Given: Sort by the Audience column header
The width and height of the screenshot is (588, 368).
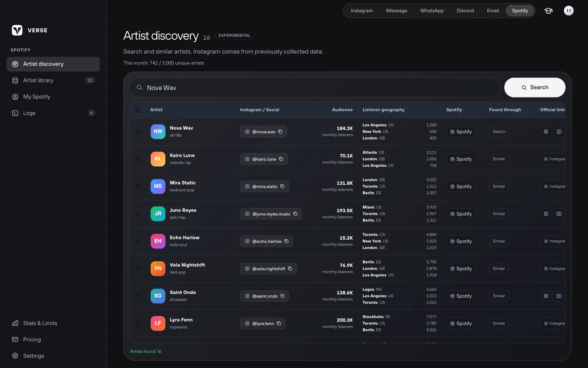Looking at the screenshot, I should [342, 110].
